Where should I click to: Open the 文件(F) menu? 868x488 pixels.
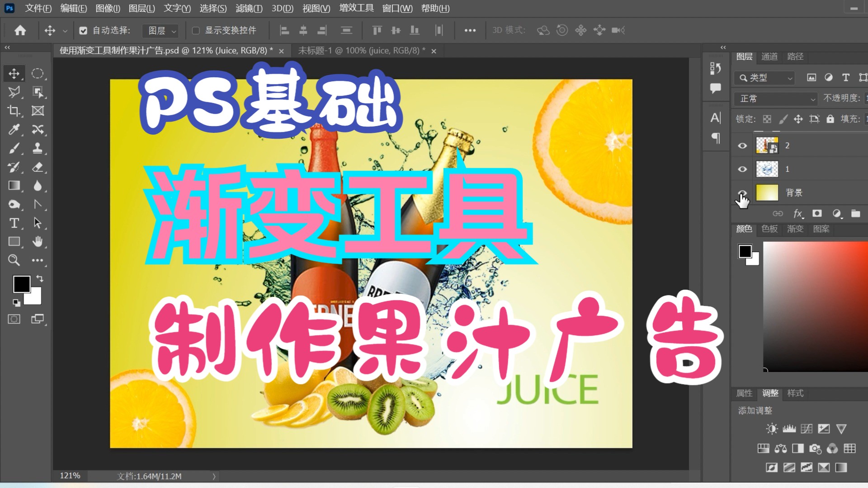point(38,8)
